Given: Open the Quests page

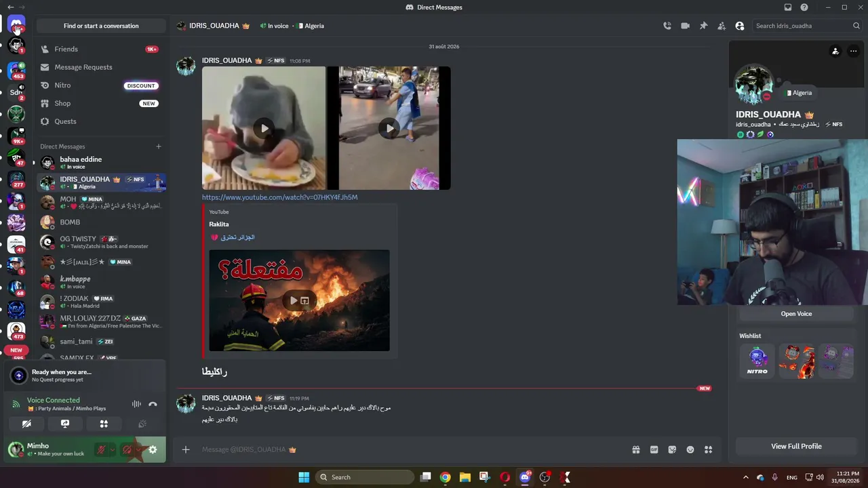Looking at the screenshot, I should pyautogui.click(x=102, y=121).
